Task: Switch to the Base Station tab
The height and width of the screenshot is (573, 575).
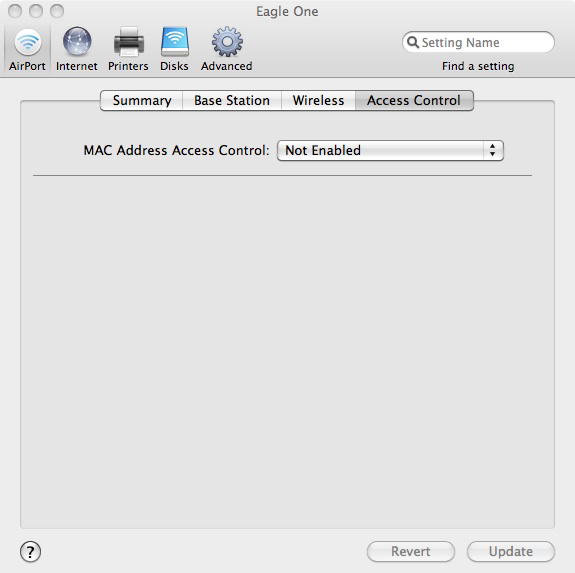Action: coord(232,100)
